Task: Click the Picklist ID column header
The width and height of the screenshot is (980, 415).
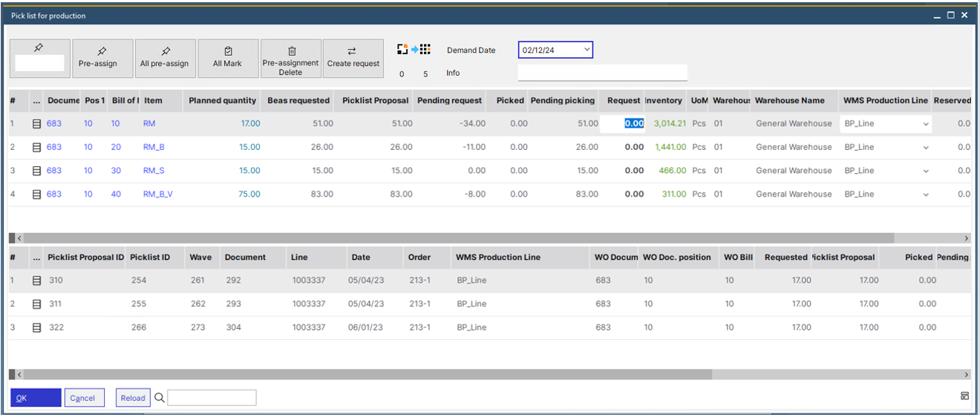Action: pos(150,257)
